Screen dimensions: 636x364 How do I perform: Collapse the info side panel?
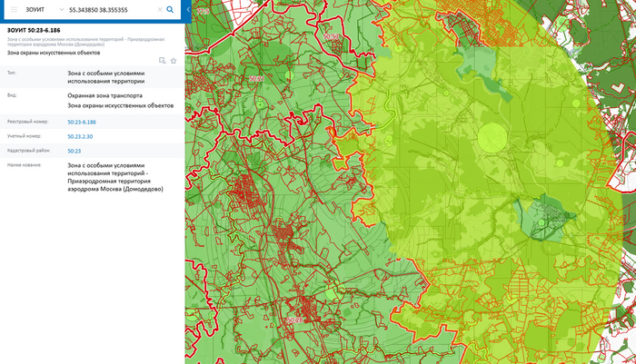(x=188, y=9)
